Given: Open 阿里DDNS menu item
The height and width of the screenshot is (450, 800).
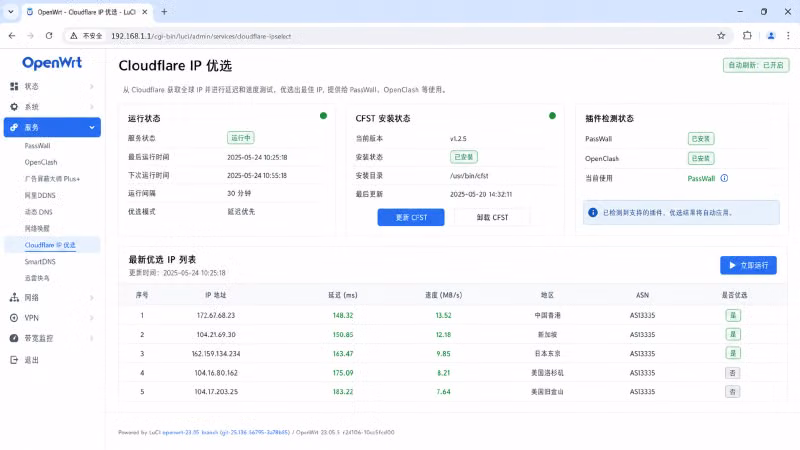Looking at the screenshot, I should [40, 195].
